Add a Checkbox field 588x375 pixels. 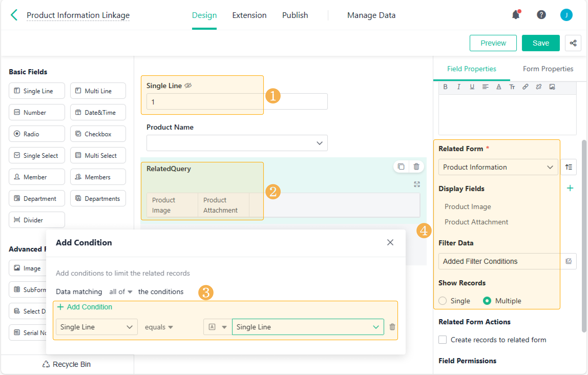tap(98, 134)
